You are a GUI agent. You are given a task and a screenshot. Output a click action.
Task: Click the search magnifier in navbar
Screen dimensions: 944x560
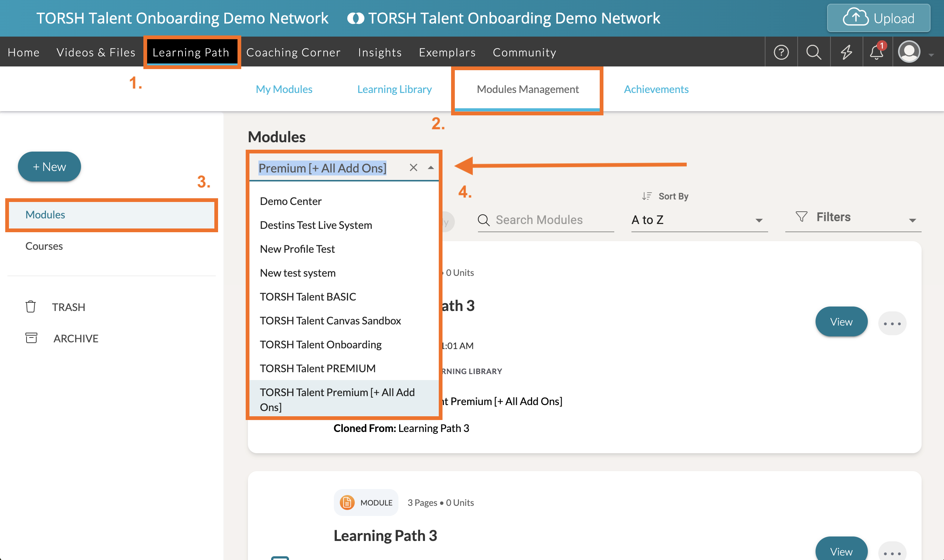tap(813, 52)
